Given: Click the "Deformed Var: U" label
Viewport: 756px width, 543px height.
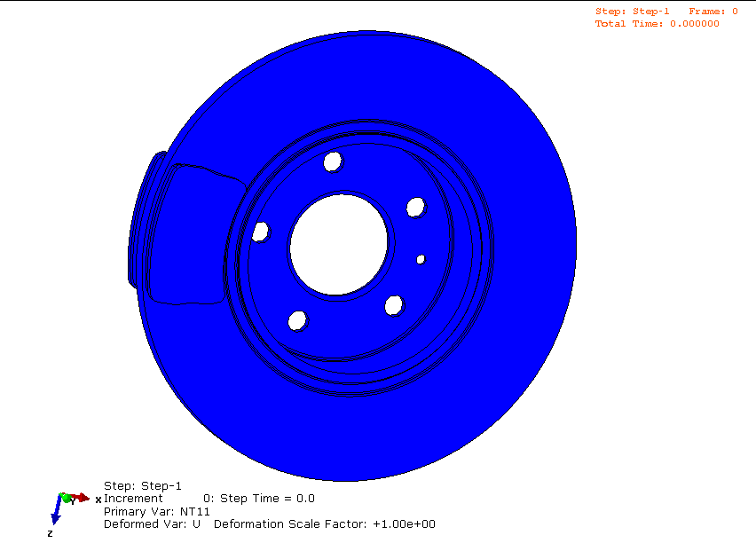Looking at the screenshot, I should point(152,523).
